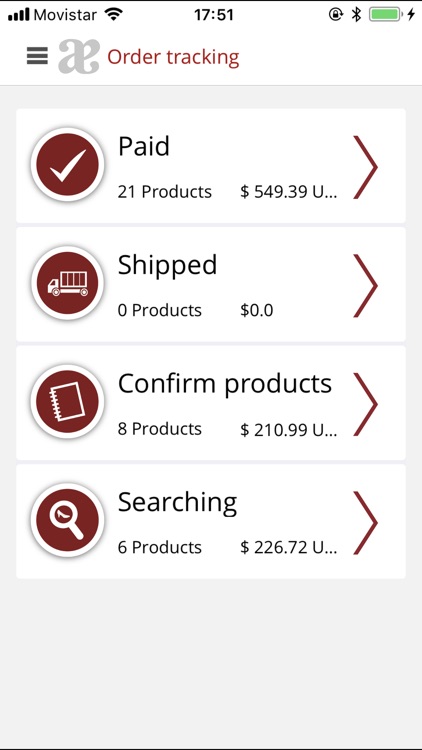Click the Confirm products title text

pyautogui.click(x=225, y=384)
